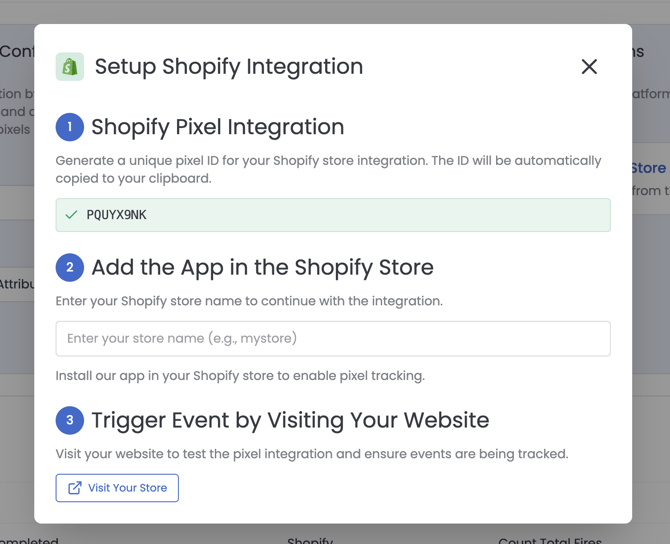
Task: Close the Setup Shopify Integration dialog
Action: click(589, 67)
